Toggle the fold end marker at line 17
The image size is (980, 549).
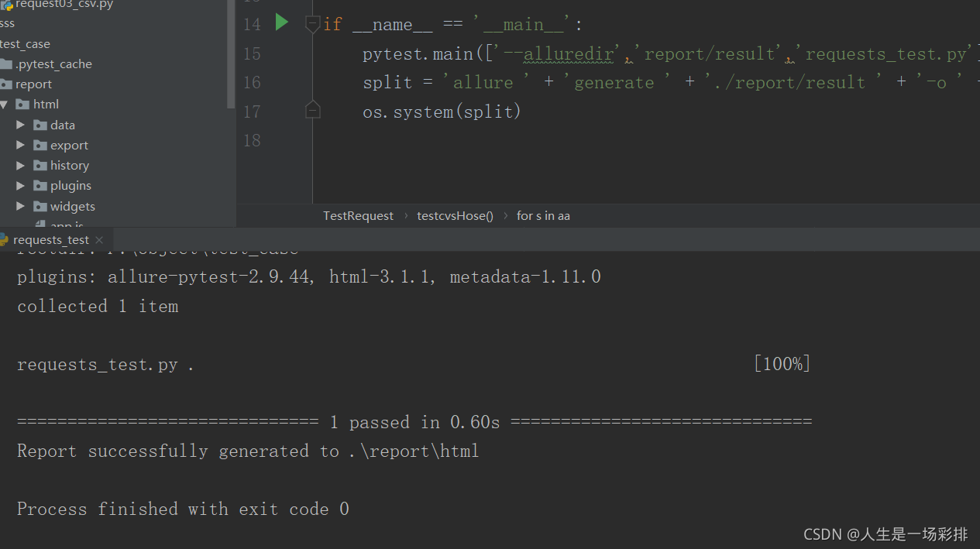312,111
